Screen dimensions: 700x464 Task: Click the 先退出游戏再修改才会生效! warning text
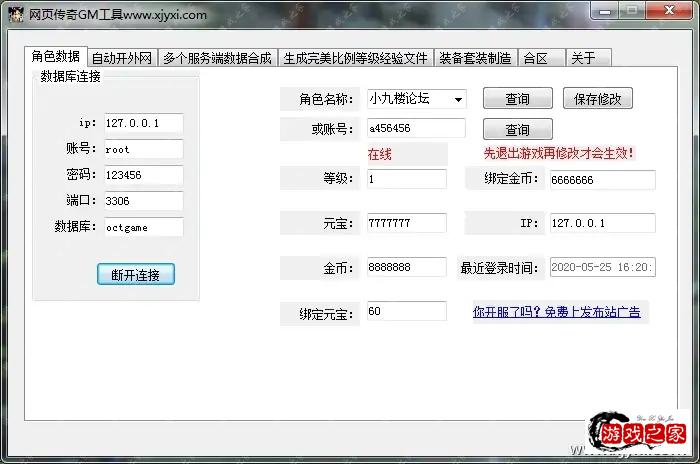coord(558,154)
